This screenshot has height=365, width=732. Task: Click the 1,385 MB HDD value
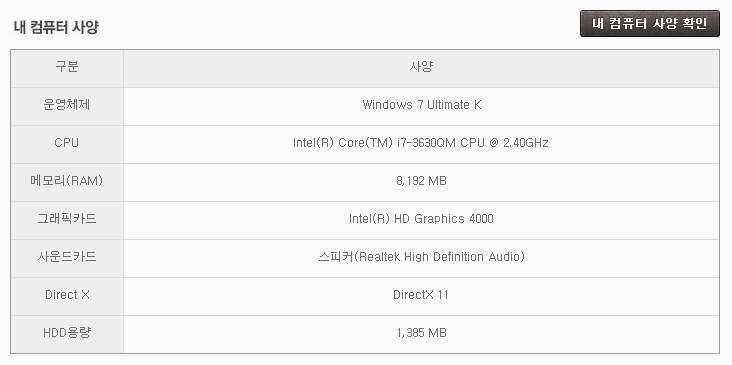tap(422, 333)
